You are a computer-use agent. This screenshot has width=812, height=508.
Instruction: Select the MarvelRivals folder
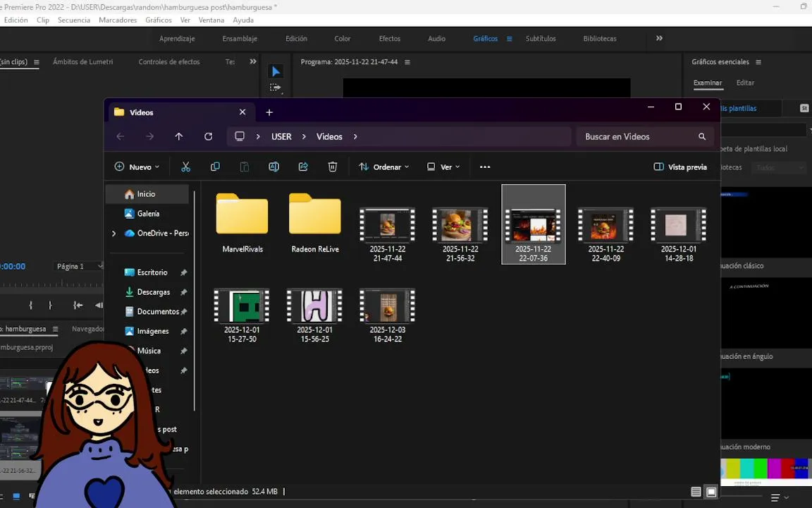pos(242,223)
